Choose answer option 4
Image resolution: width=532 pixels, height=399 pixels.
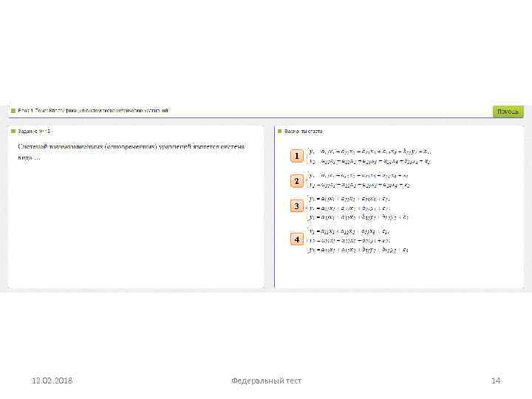(297, 239)
